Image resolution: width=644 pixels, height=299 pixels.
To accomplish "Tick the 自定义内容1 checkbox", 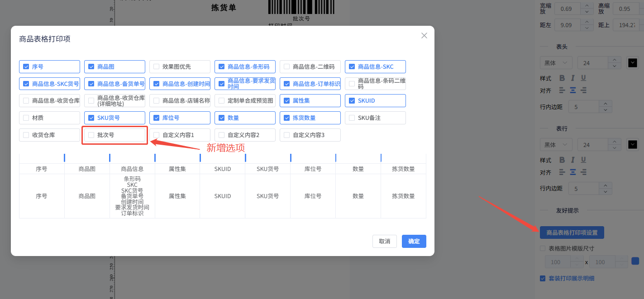I will pos(157,135).
